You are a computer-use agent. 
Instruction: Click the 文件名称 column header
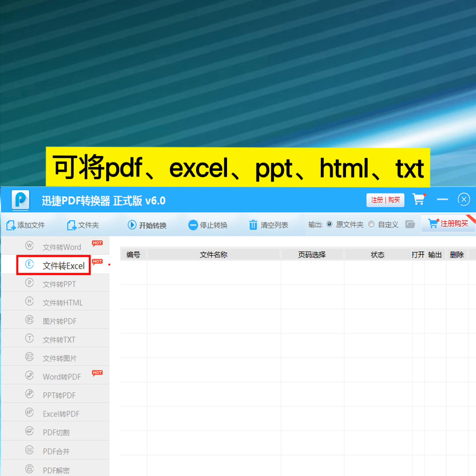pos(214,254)
